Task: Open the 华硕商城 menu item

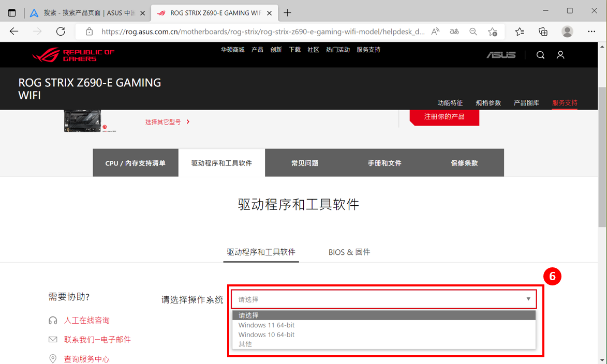Action: 233,50
